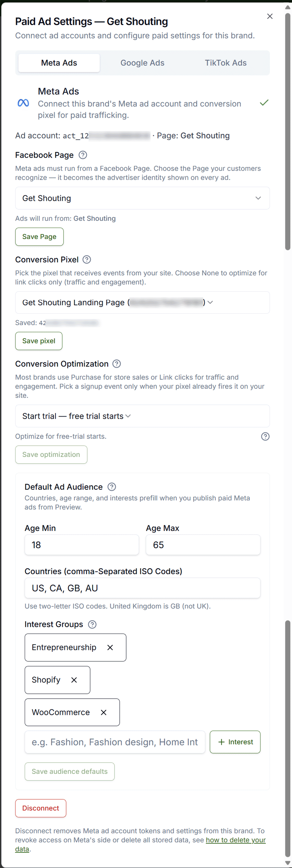Image resolution: width=292 pixels, height=868 pixels.
Task: Open help icon next to Conversion Pixel
Action: tap(87, 259)
